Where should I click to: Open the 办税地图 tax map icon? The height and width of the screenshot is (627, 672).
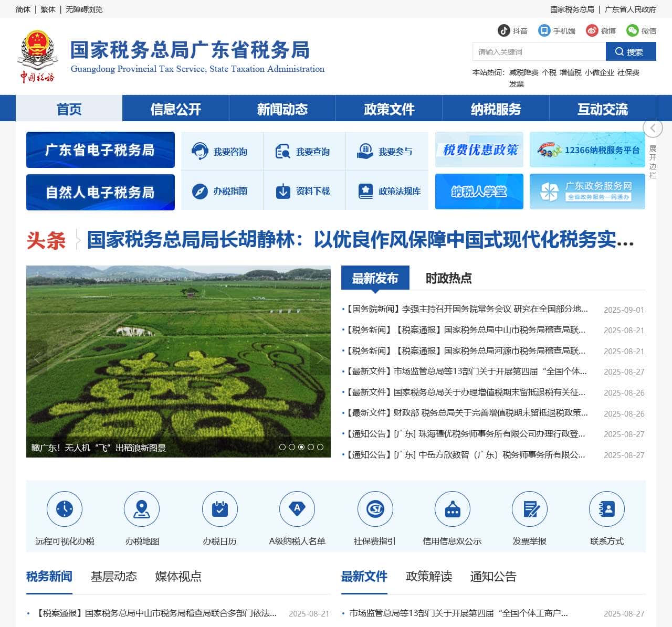pyautogui.click(x=142, y=508)
